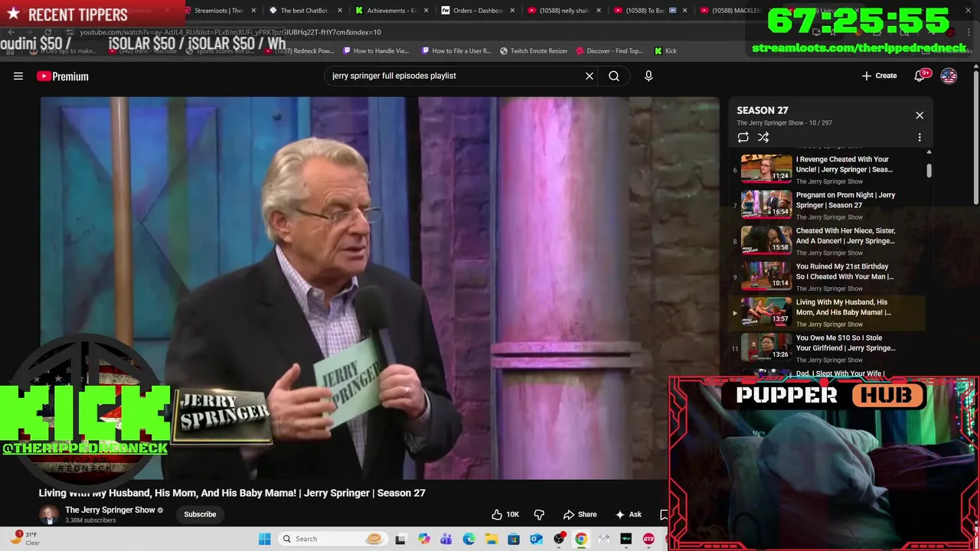This screenshot has height=551, width=980.
Task: Open The Jerry Springer Show channel name
Action: coord(110,510)
